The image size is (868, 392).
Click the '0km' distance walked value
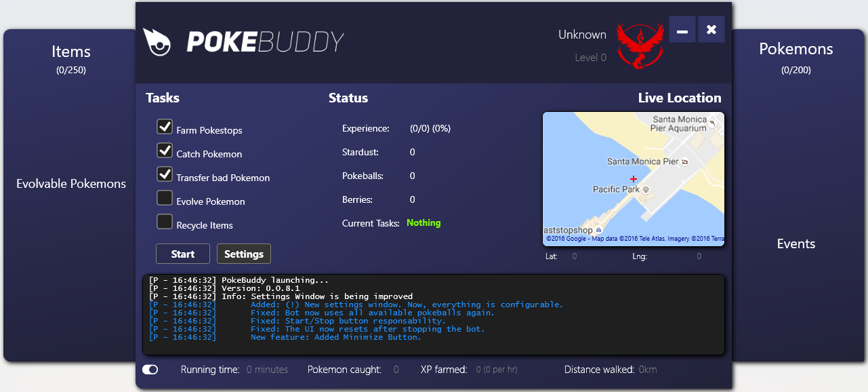pos(648,370)
